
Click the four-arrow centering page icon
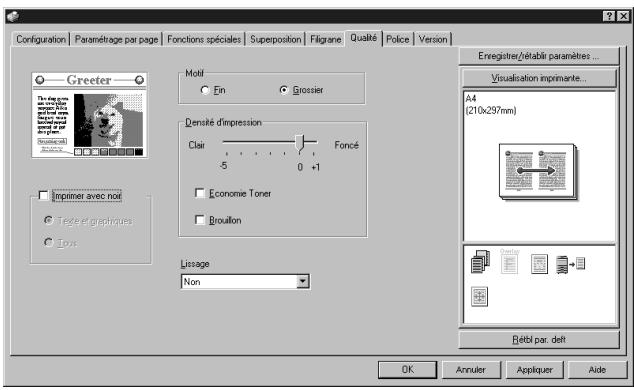click(x=480, y=297)
